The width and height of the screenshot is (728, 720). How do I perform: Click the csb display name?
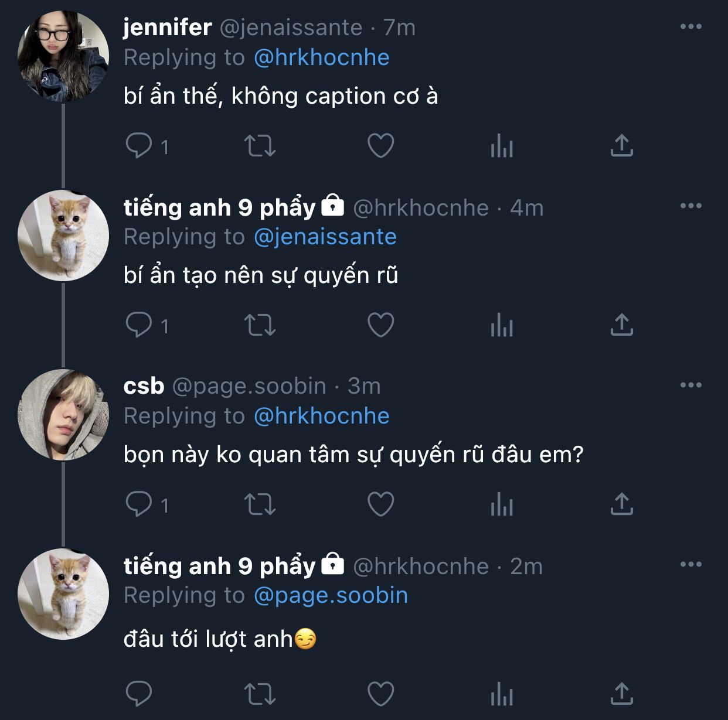point(144,386)
